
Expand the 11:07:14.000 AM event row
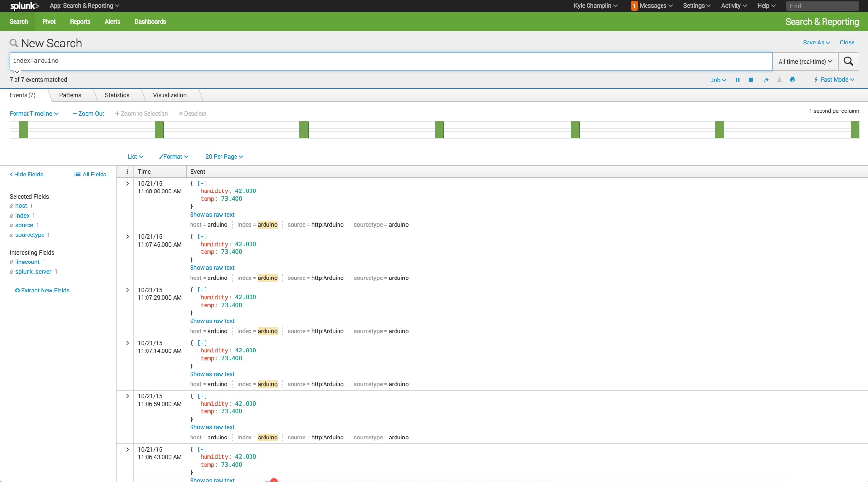[127, 343]
